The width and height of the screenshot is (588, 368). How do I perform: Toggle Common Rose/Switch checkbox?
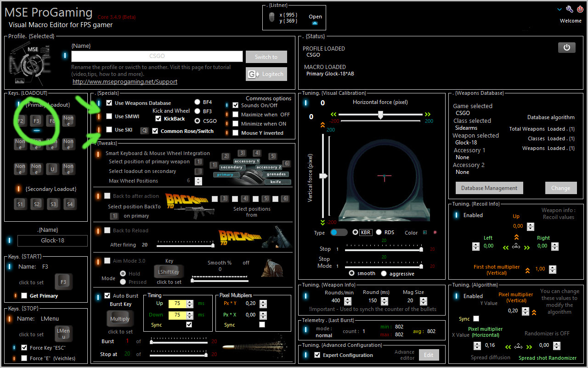point(155,131)
